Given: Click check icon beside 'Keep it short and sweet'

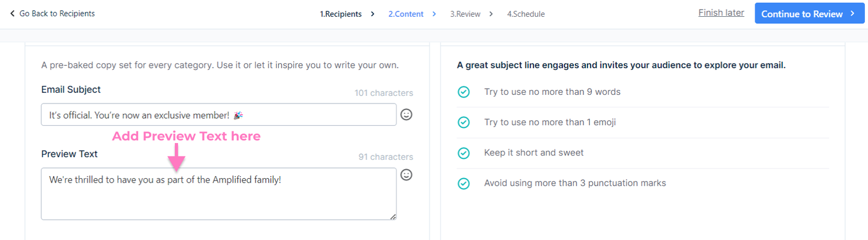Looking at the screenshot, I should point(463,153).
